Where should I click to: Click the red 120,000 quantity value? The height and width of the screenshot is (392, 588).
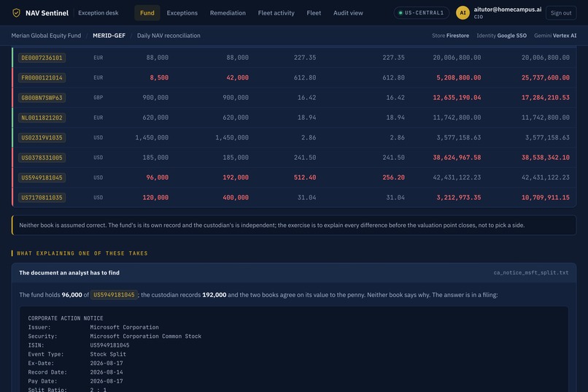[155, 198]
